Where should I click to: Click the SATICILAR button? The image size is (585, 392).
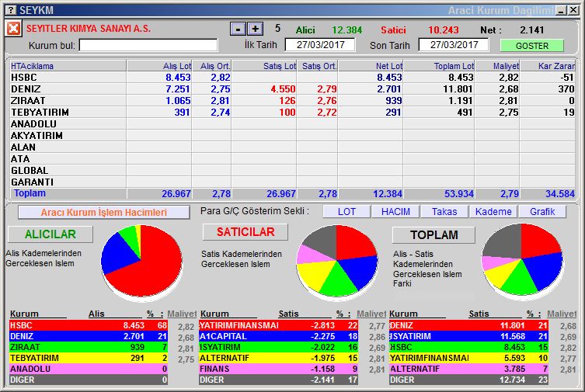click(245, 232)
